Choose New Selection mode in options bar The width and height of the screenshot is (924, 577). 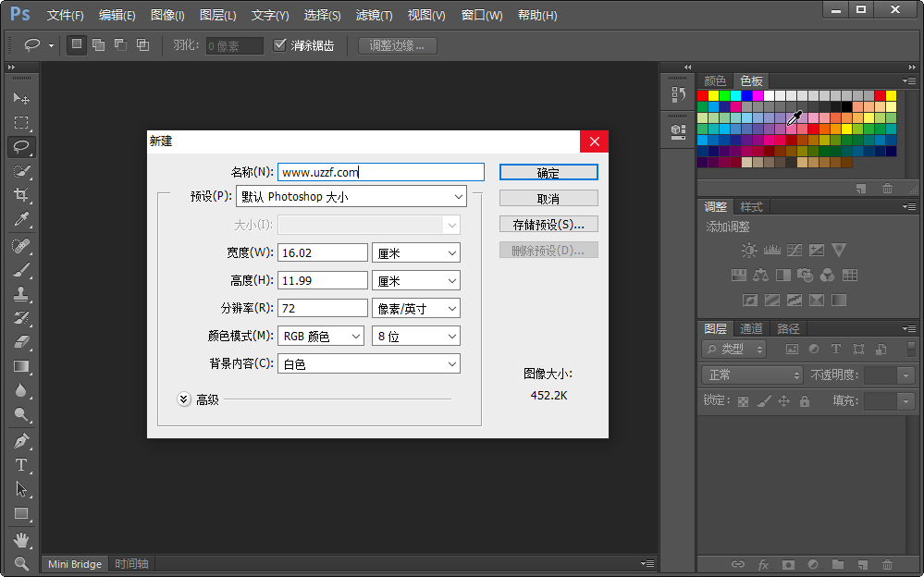[76, 44]
